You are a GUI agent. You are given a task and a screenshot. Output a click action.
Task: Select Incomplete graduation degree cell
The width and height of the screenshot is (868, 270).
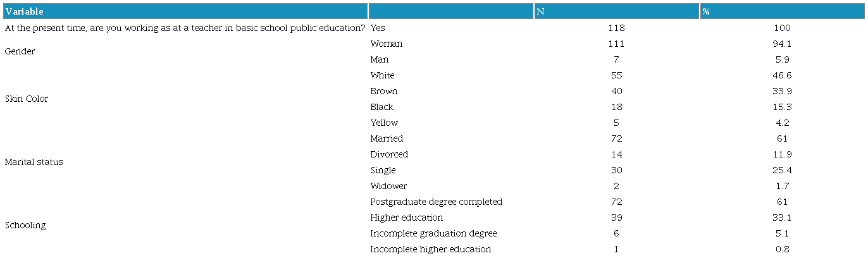click(433, 234)
